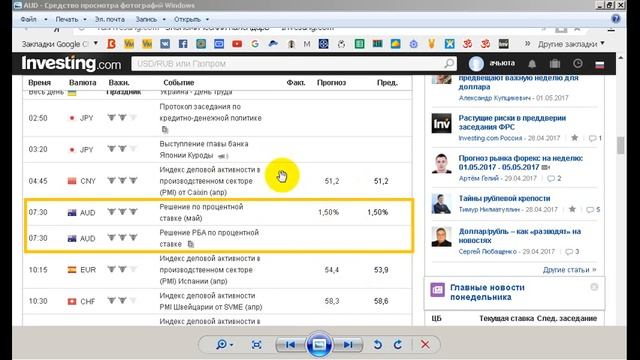Click the Другие статьи link
The width and height of the screenshot is (640, 360).
(x=569, y=270)
